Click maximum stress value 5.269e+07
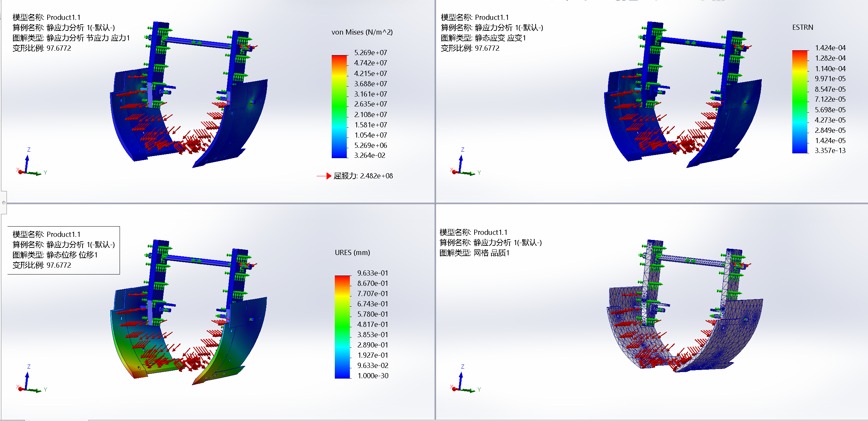Image resolution: width=868 pixels, height=421 pixels. [x=370, y=53]
